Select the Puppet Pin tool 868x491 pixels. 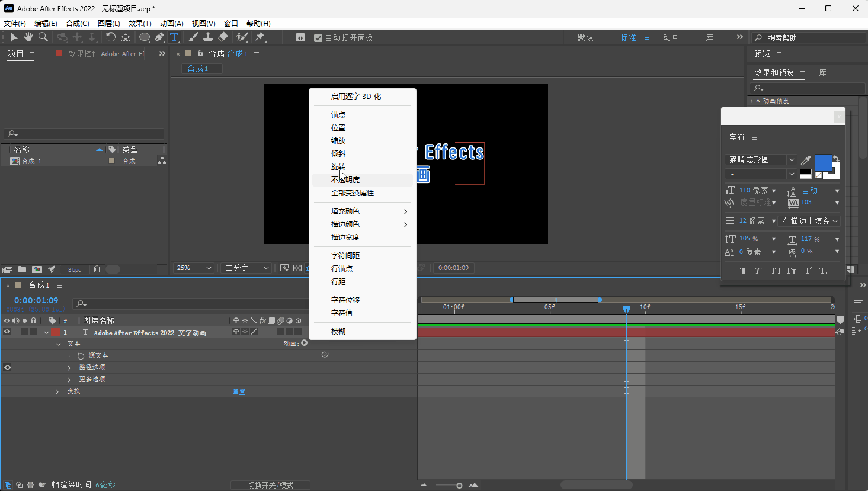pyautogui.click(x=260, y=37)
